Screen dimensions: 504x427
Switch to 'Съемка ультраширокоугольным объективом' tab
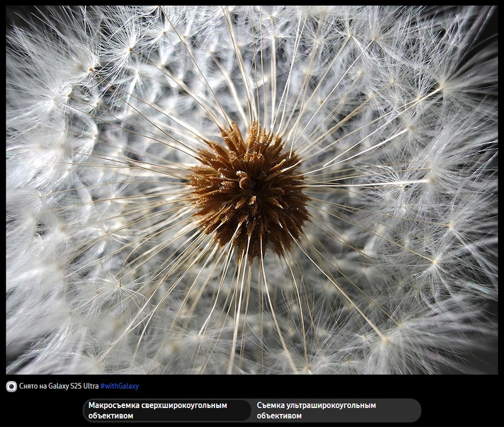[335, 410]
